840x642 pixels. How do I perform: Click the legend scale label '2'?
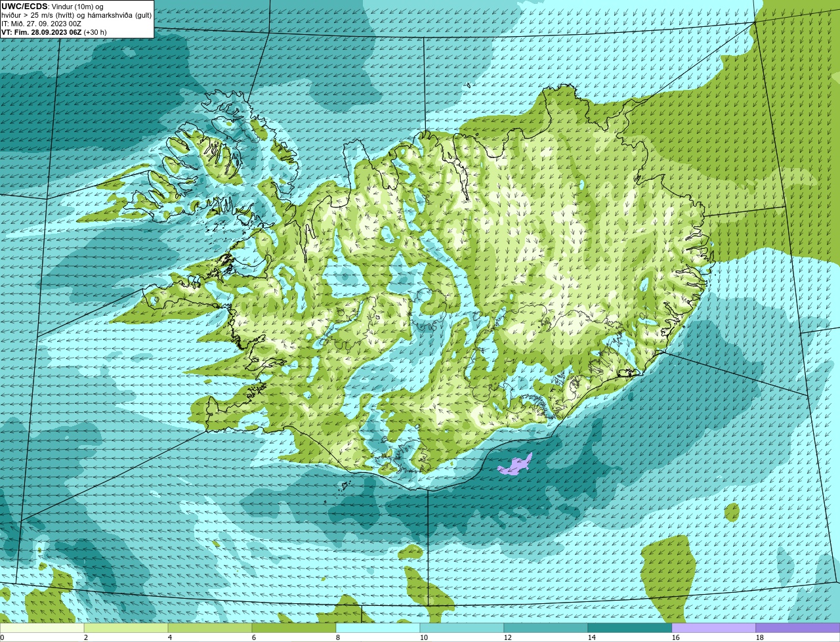tap(85, 637)
